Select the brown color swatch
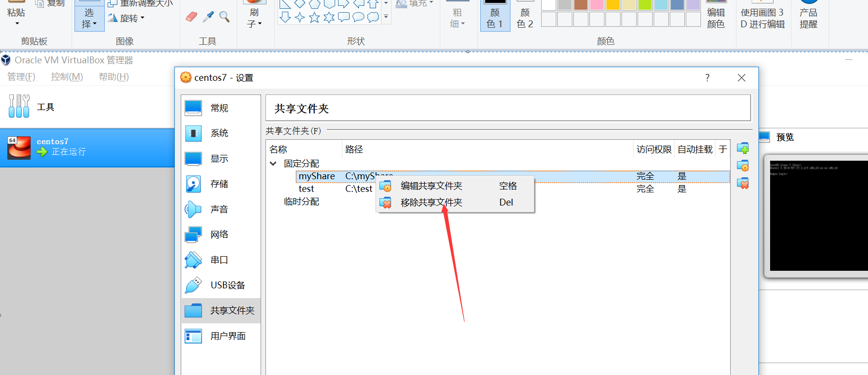Screen dimensions: 868x375 (x=581, y=4)
